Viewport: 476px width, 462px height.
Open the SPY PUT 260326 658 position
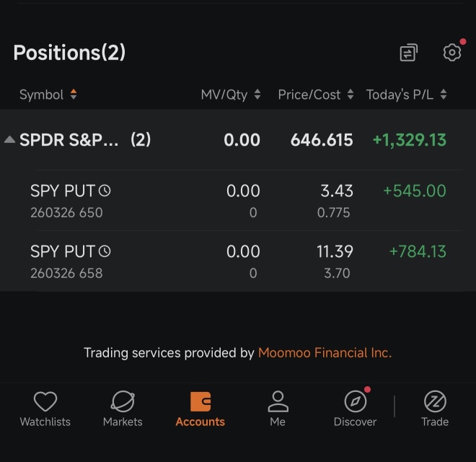coord(238,261)
